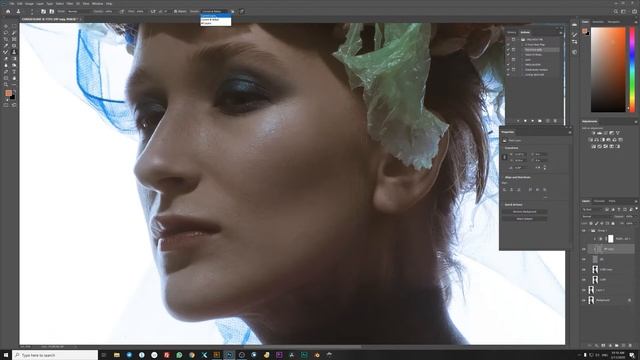Image resolution: width=640 pixels, height=360 pixels.
Task: Open the Mode dropdown in options bar
Action: 79,11
